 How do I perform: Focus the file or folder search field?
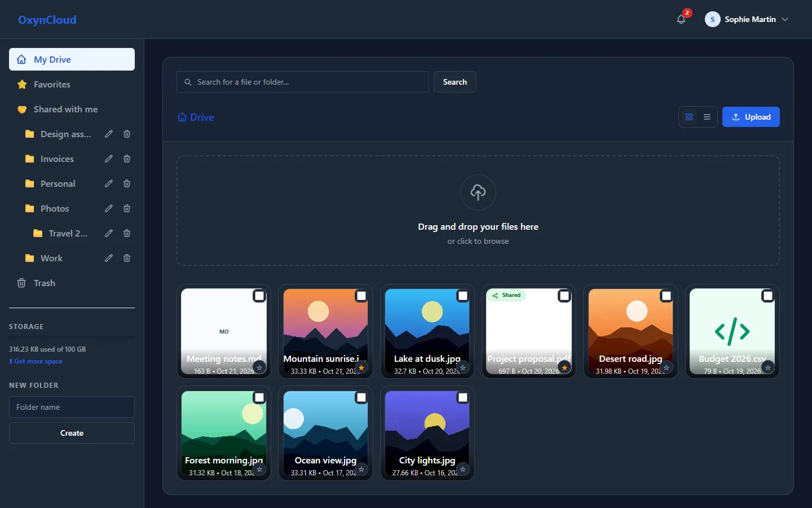[x=303, y=82]
